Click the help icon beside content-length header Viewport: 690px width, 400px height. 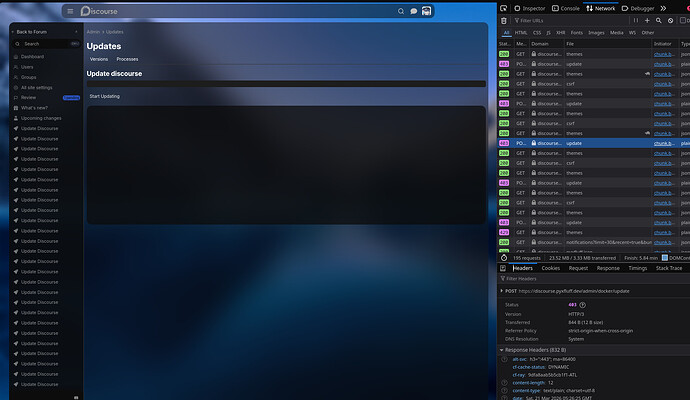[504, 383]
